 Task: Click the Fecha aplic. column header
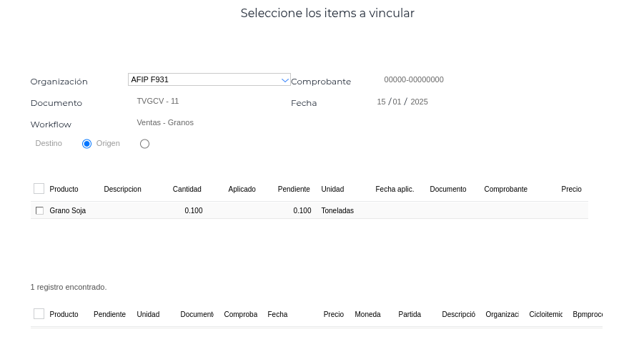coord(395,190)
